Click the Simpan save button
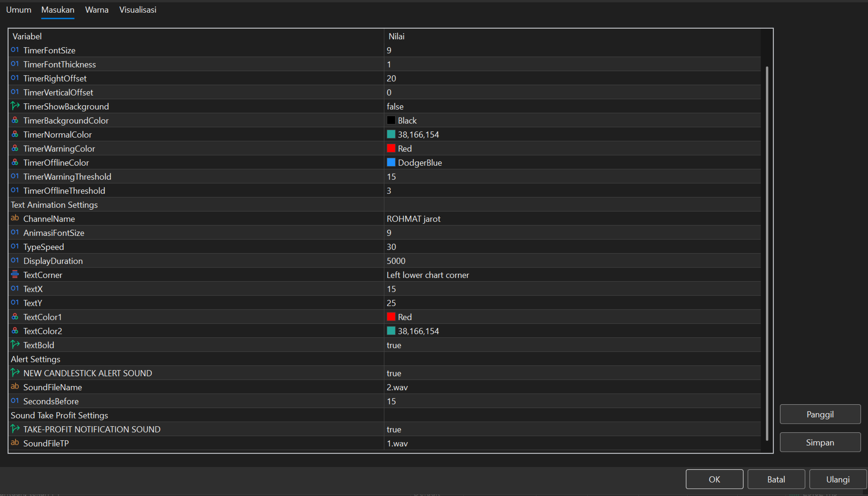 (820, 442)
